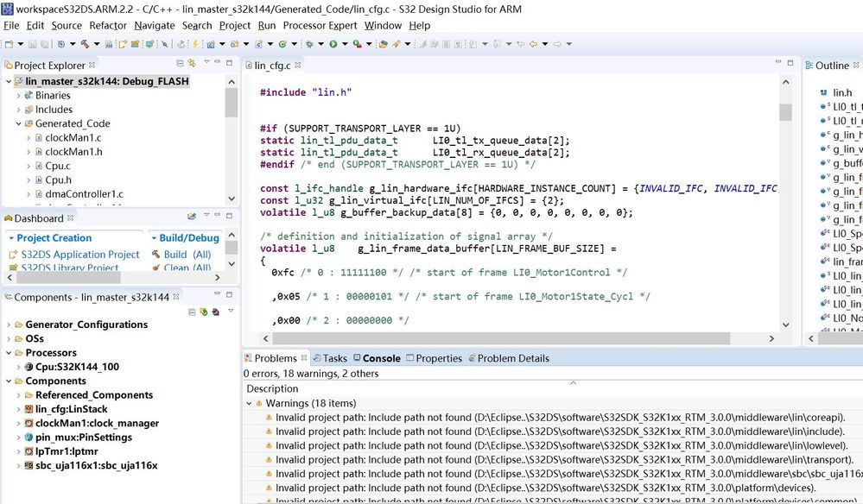Open the Processor Expert menu
Image resolution: width=863 pixels, height=504 pixels.
(320, 25)
